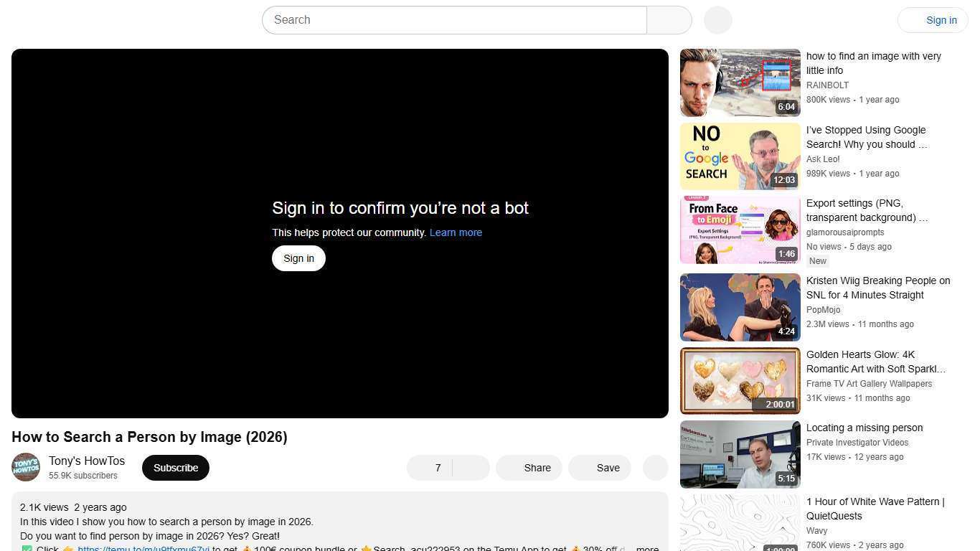980x551 pixels.
Task: Click the Temu coupon link in description
Action: coord(143,548)
